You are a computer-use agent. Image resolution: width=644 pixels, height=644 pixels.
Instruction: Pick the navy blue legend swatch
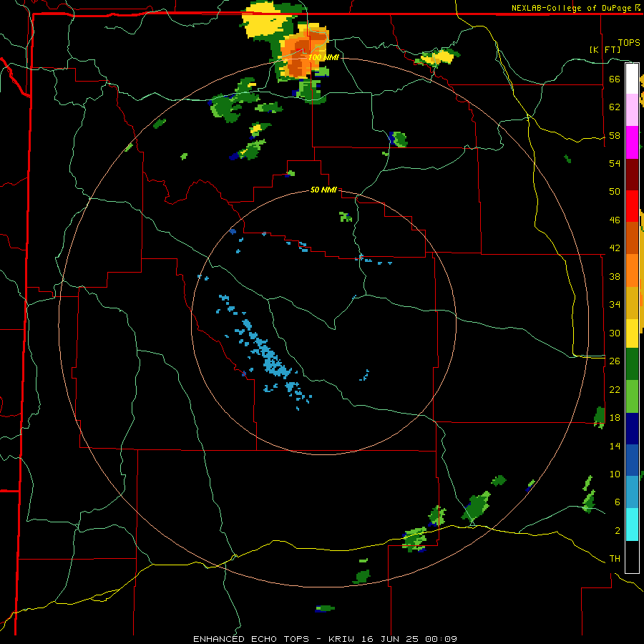pyautogui.click(x=632, y=429)
